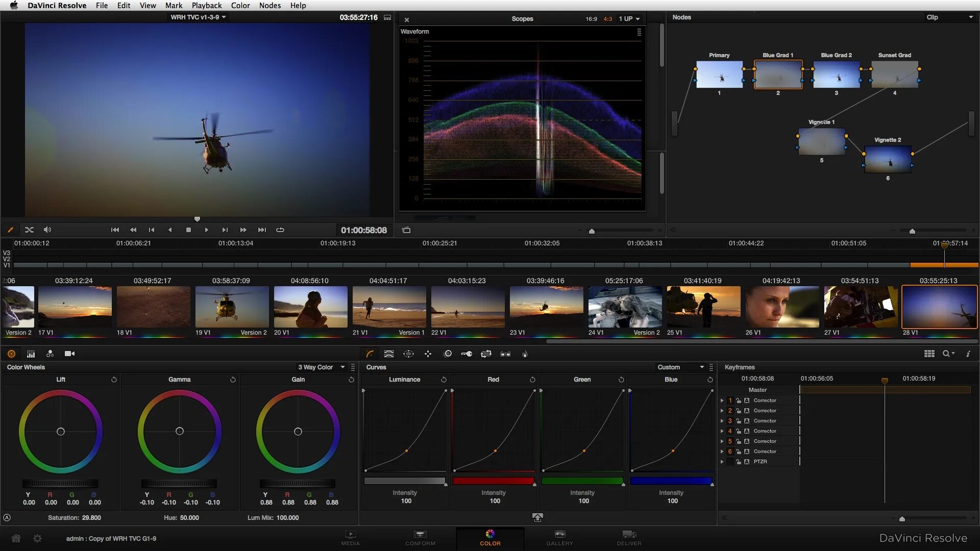Image resolution: width=980 pixels, height=551 pixels.
Task: Select the Blue Grad 1 node
Action: tap(777, 74)
